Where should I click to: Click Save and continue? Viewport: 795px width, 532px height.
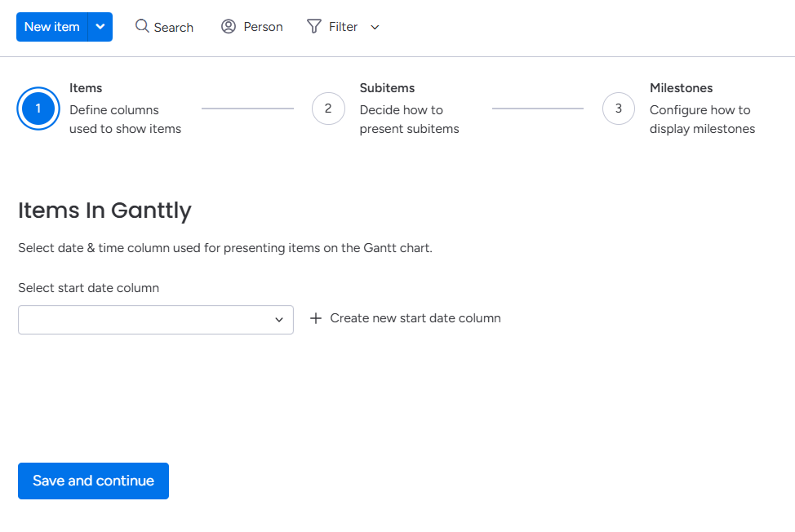point(93,481)
